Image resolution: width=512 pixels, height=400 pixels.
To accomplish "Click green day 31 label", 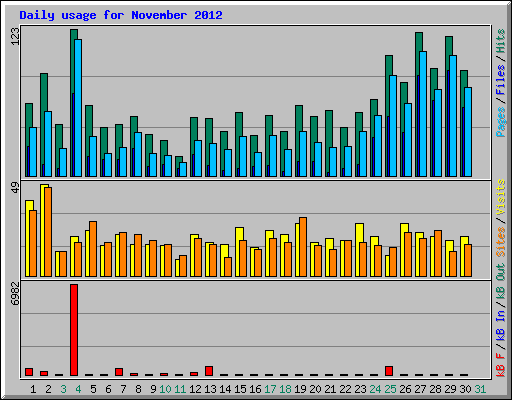I will 480,389.
